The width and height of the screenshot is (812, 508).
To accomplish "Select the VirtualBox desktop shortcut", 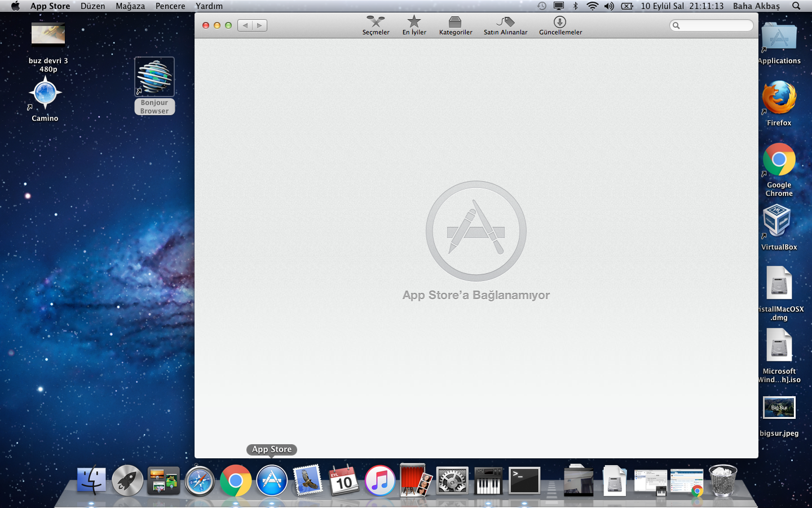I will (x=779, y=227).
